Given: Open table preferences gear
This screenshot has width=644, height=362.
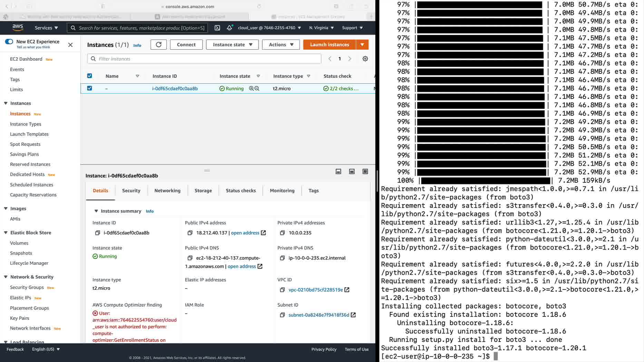Looking at the screenshot, I should point(365,59).
